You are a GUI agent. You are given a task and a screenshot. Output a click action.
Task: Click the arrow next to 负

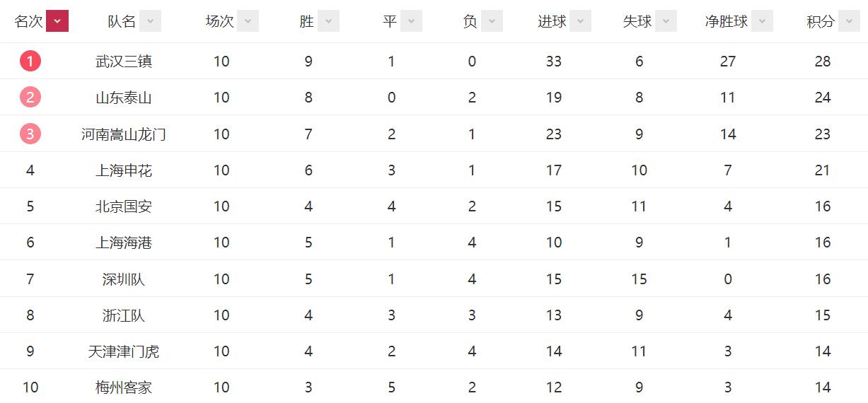pos(492,21)
